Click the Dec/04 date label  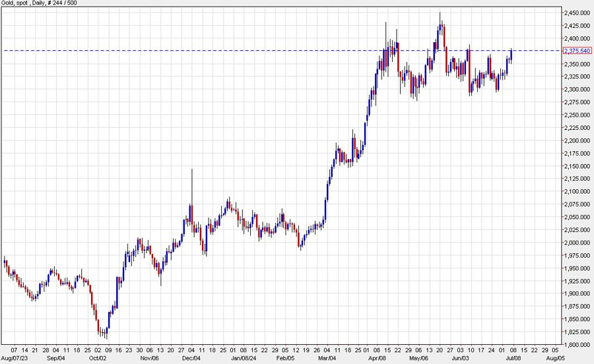(191, 358)
